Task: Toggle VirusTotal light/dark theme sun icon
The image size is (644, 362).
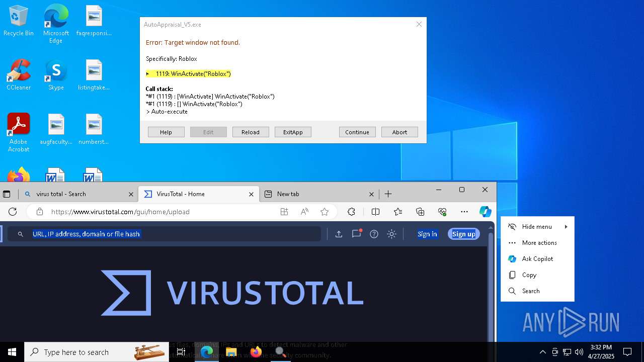Action: point(391,234)
